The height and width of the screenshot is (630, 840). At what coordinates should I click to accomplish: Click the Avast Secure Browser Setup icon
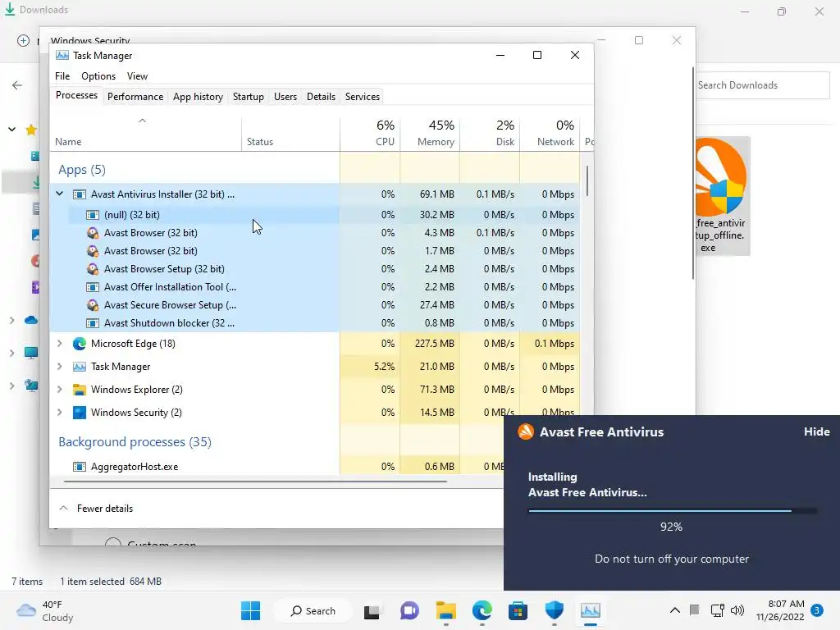tap(93, 305)
